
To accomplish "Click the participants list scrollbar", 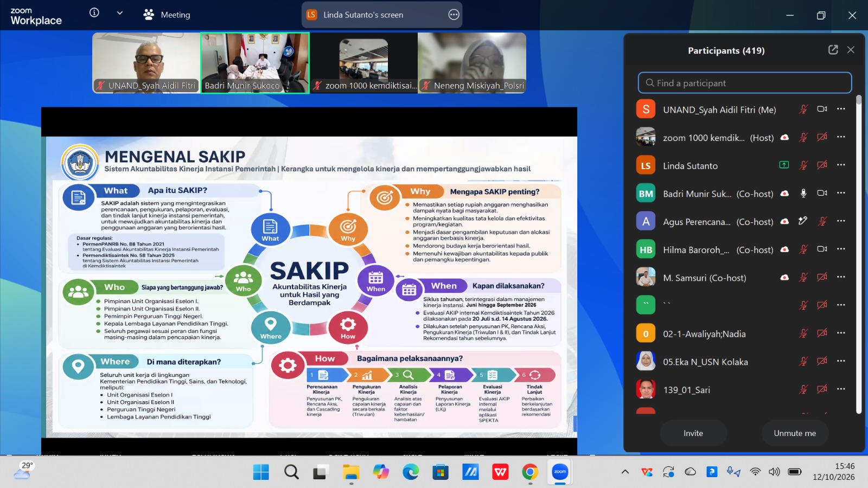I will (x=859, y=254).
